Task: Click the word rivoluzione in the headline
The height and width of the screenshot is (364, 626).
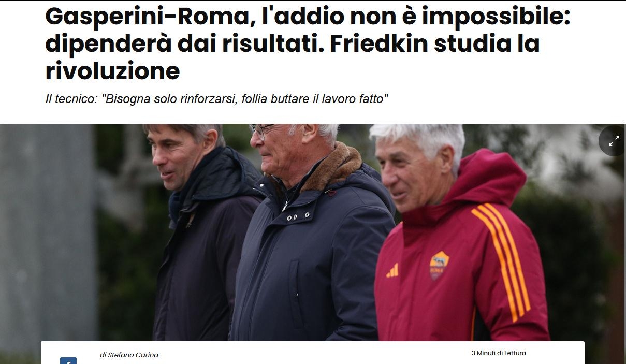Action: (x=112, y=71)
